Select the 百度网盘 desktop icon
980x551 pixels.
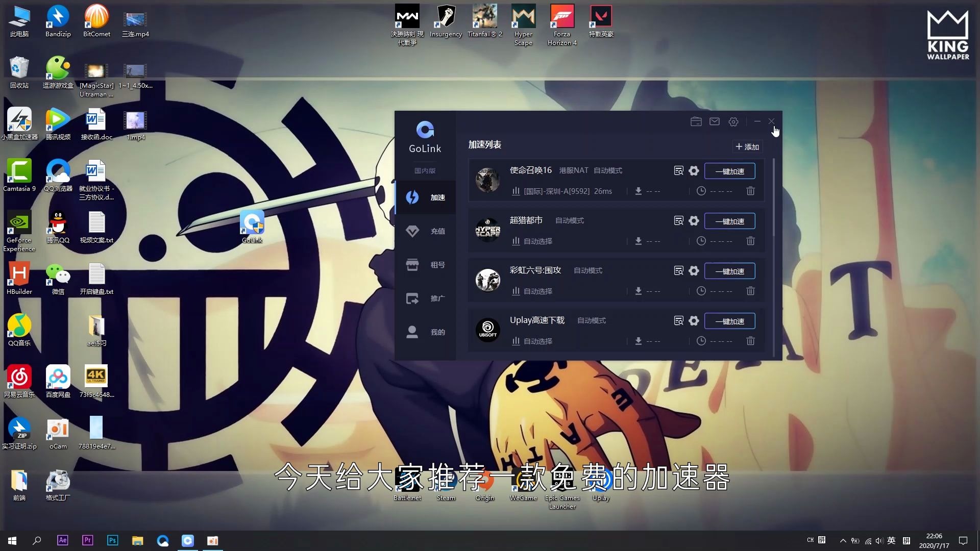[58, 382]
